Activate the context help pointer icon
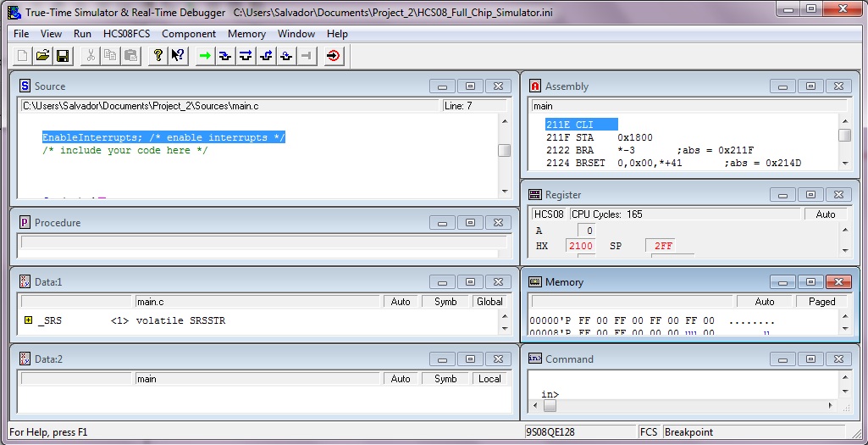868x445 pixels. (177, 56)
